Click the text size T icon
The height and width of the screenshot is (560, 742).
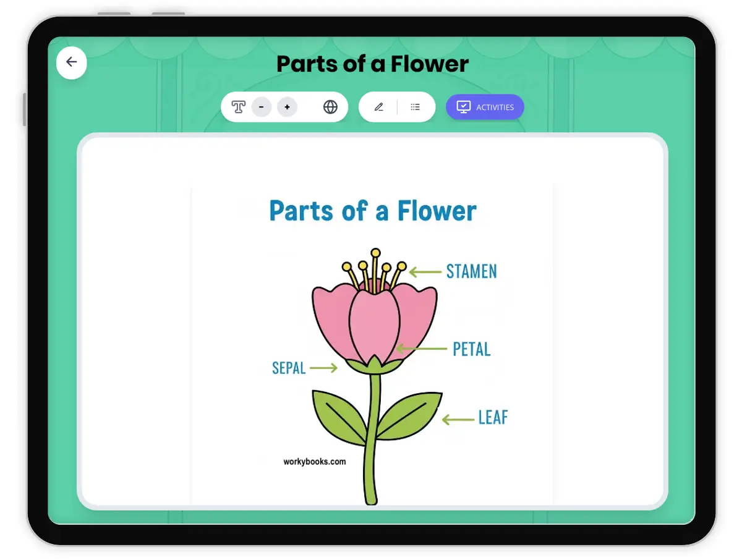[238, 107]
